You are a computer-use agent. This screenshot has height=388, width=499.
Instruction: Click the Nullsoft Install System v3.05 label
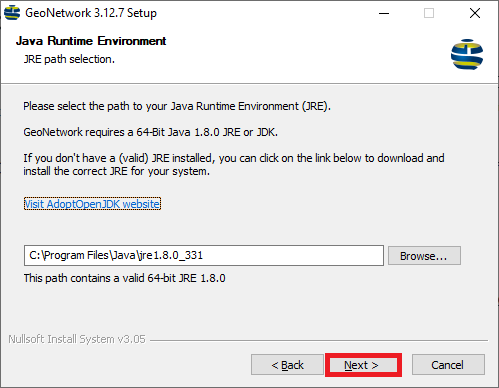[77, 339]
